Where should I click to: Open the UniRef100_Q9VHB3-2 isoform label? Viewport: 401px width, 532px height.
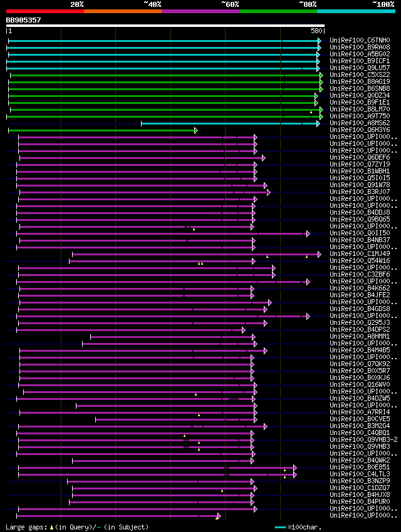point(363,440)
